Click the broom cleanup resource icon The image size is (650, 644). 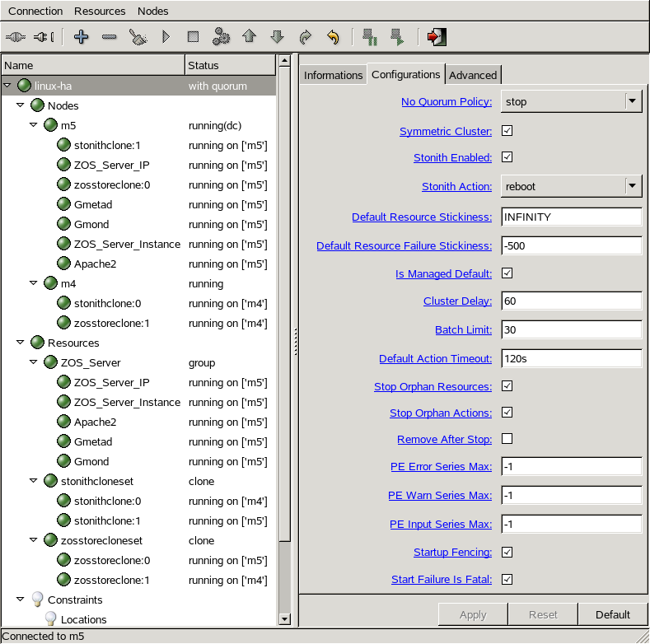coord(137,37)
